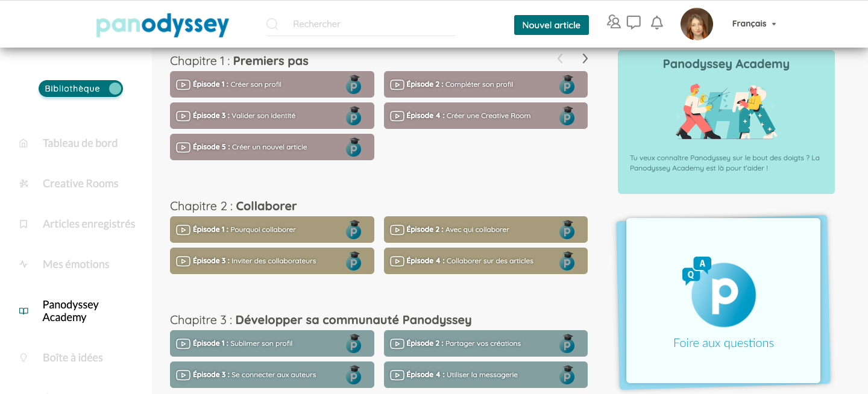The width and height of the screenshot is (868, 394).
Task: Go to next chapter with right chevron
Action: pos(585,58)
